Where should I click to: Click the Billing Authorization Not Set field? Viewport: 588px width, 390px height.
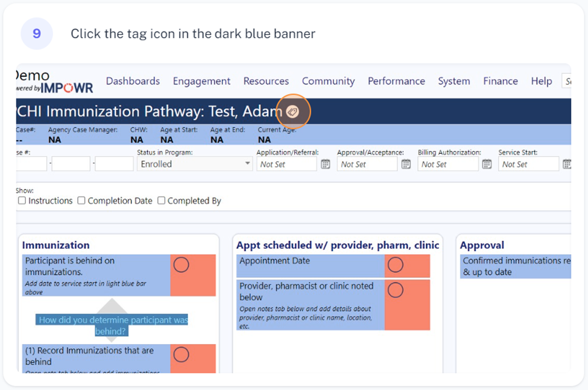click(x=448, y=164)
